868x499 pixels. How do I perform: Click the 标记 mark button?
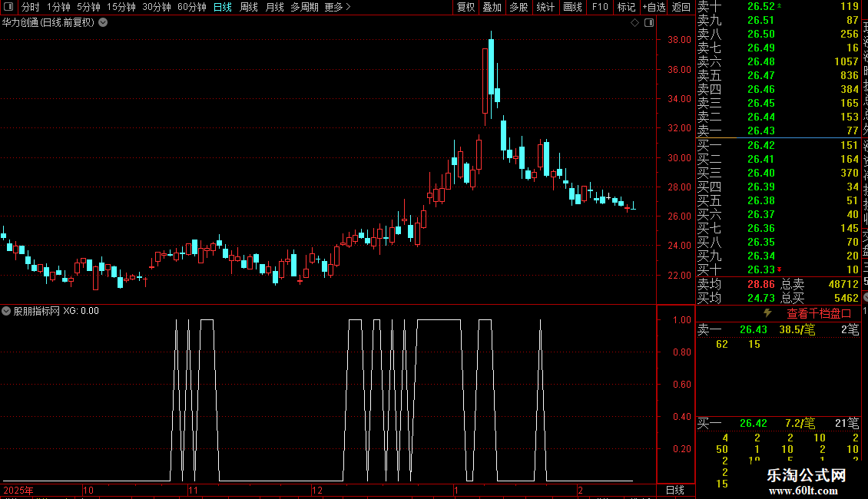click(626, 7)
